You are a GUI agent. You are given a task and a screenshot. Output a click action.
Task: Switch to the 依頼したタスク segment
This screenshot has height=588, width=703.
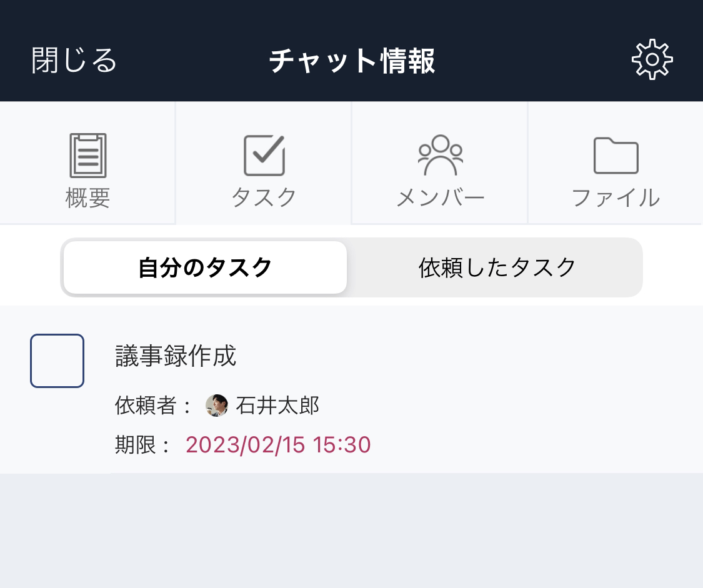[496, 267]
